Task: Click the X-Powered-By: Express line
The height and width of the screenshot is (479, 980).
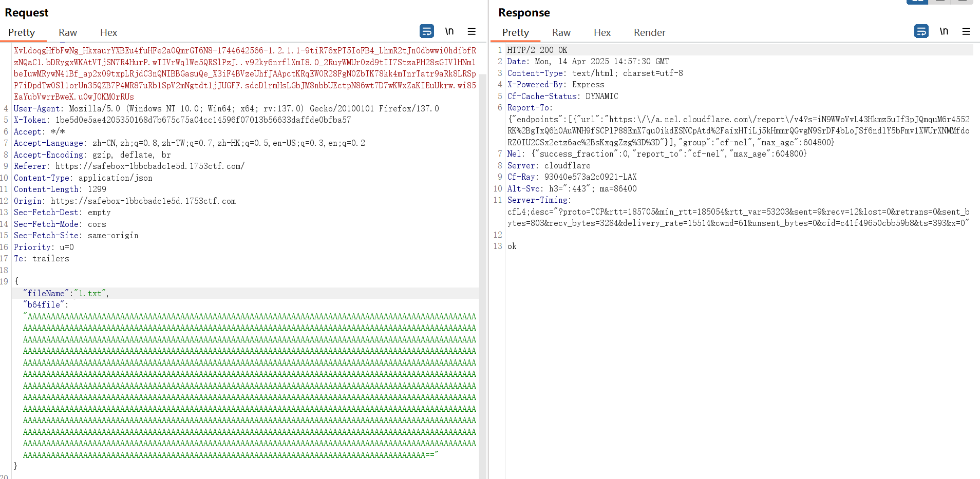Action: click(x=555, y=84)
